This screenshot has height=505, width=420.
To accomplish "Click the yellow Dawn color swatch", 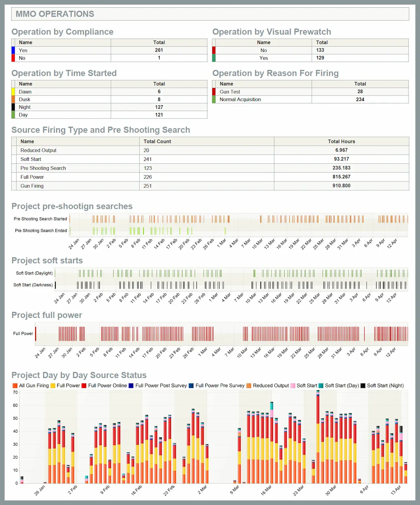I will [13, 92].
